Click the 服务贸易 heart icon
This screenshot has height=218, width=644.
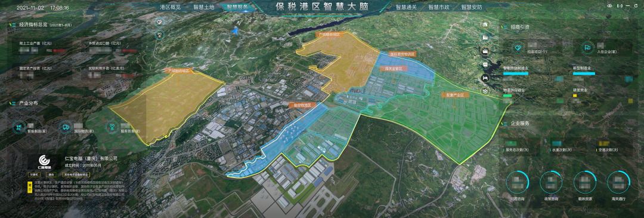[112, 127]
